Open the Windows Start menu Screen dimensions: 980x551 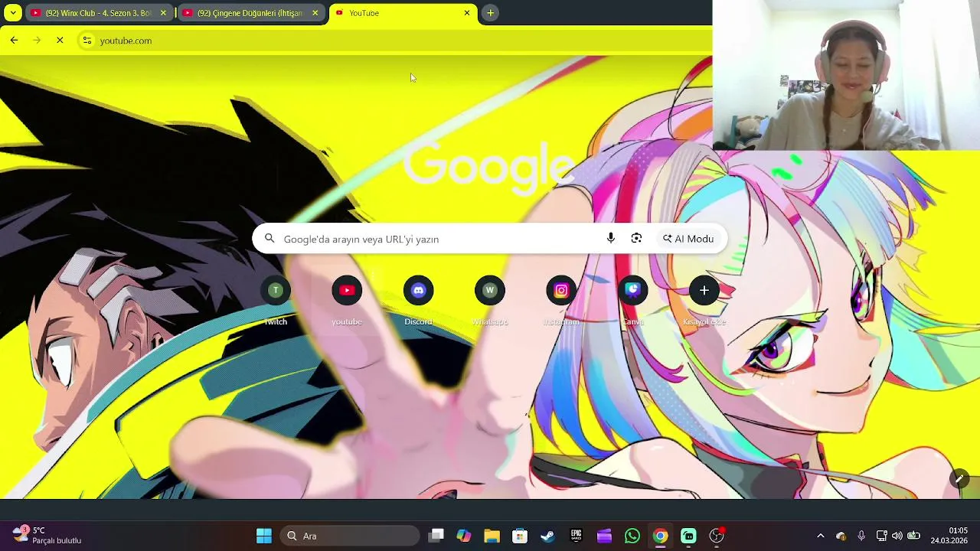pos(264,536)
